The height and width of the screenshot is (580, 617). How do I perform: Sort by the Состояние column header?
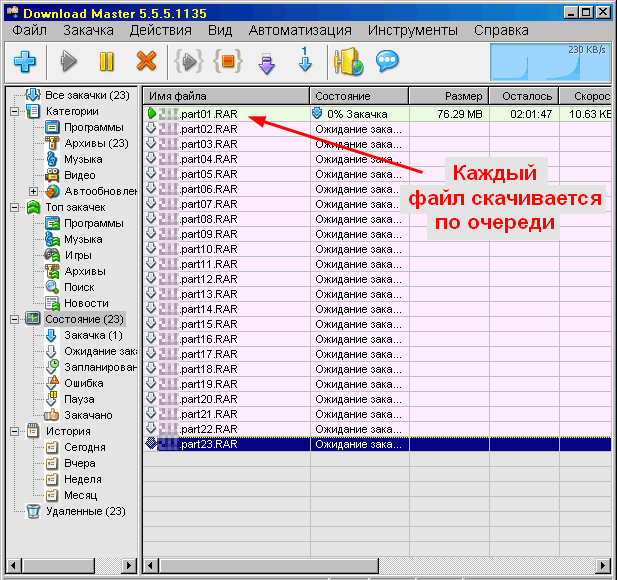click(359, 96)
